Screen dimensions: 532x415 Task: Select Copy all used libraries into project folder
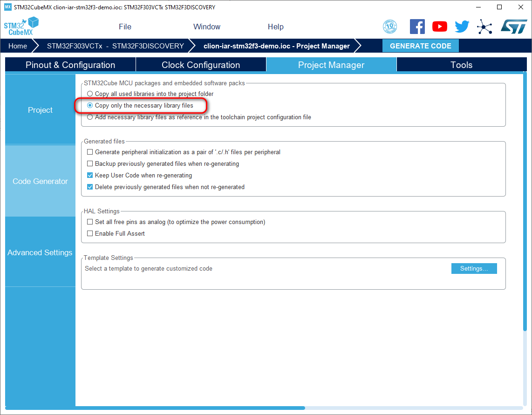[90, 94]
